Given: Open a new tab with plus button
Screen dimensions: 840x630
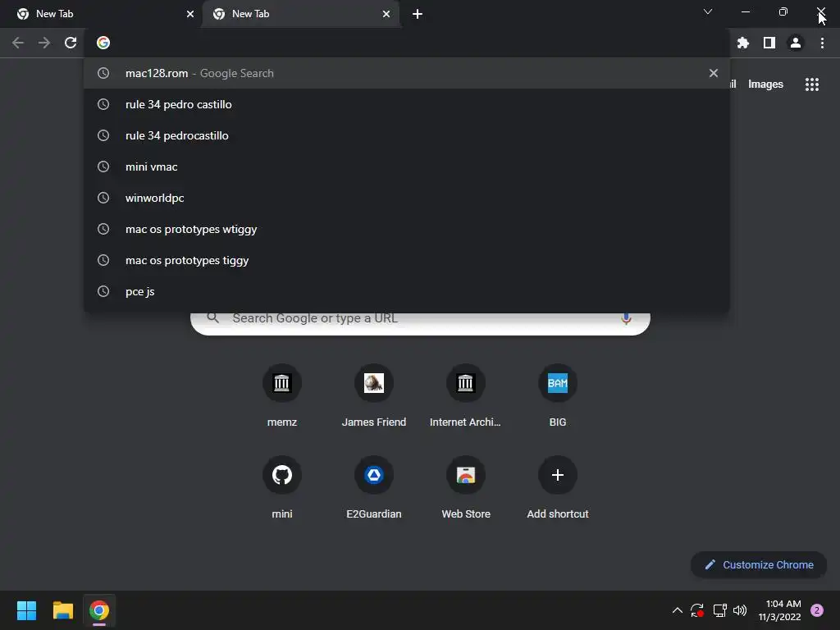Looking at the screenshot, I should coord(418,14).
